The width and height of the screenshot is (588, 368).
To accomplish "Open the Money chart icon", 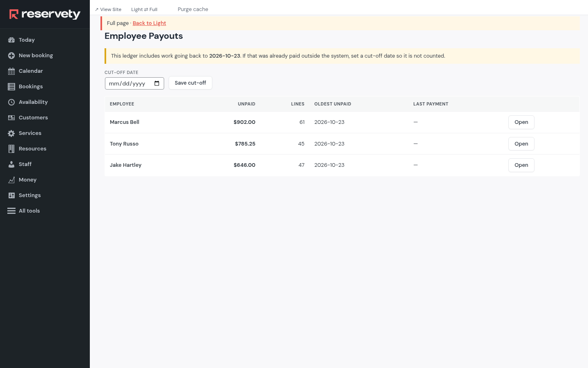I will click(x=11, y=180).
